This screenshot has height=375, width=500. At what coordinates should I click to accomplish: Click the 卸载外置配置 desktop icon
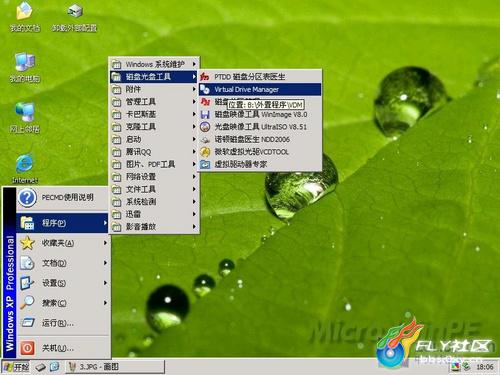pyautogui.click(x=74, y=17)
